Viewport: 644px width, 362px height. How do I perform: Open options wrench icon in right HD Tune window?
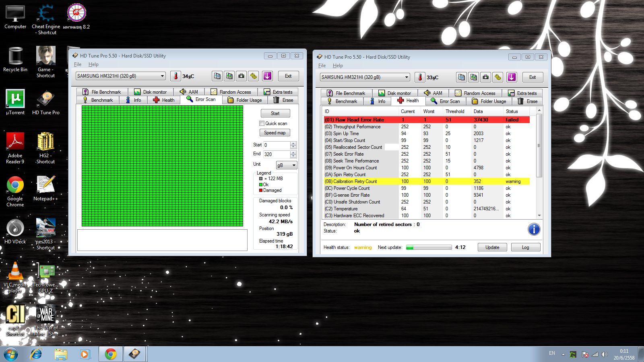[x=498, y=77]
